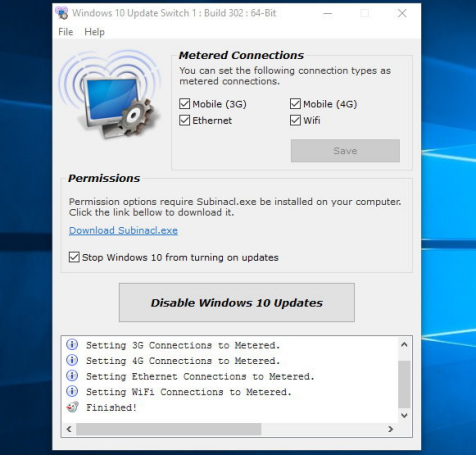Viewport: 476px width, 455px height.
Task: Click the log's scroll up arrow
Action: coord(404,345)
